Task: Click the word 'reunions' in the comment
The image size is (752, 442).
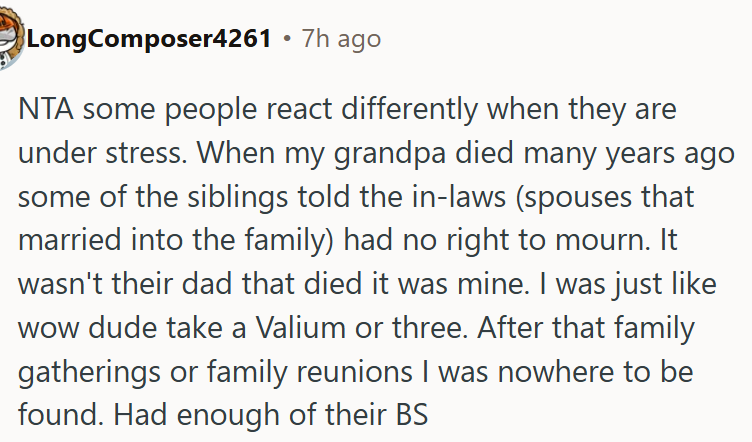Action: pyautogui.click(x=354, y=372)
